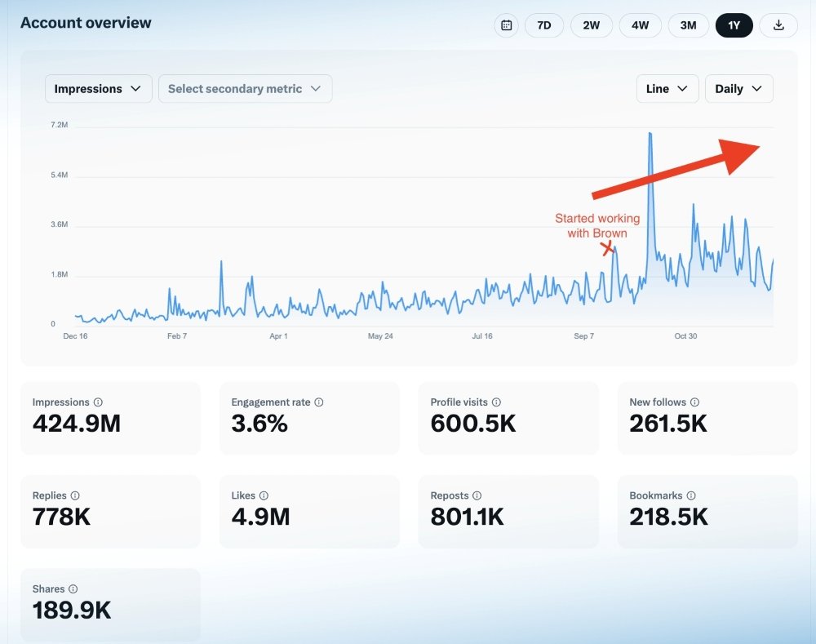The image size is (816, 644).
Task: Click the download export icon
Action: coord(778,25)
